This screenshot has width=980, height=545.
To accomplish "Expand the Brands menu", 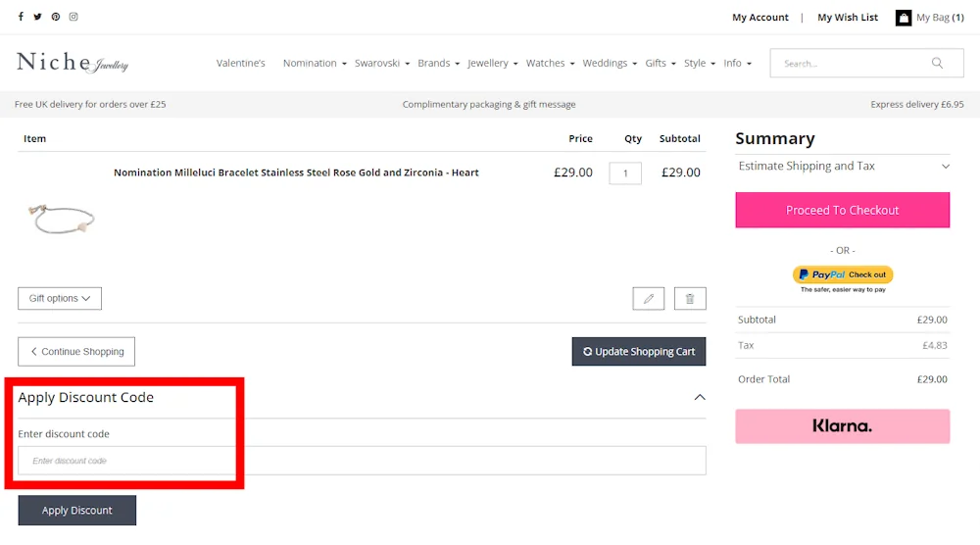I will 439,63.
